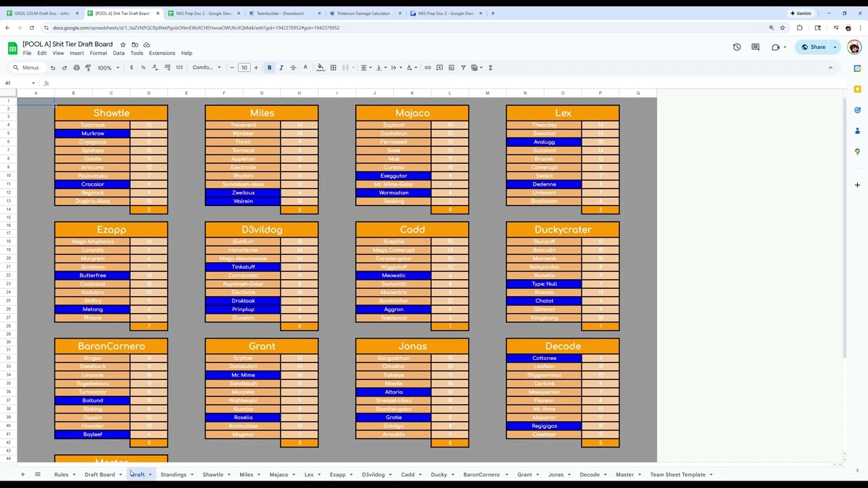
Task: Undo the last spreadsheet edit
Action: coord(53,68)
